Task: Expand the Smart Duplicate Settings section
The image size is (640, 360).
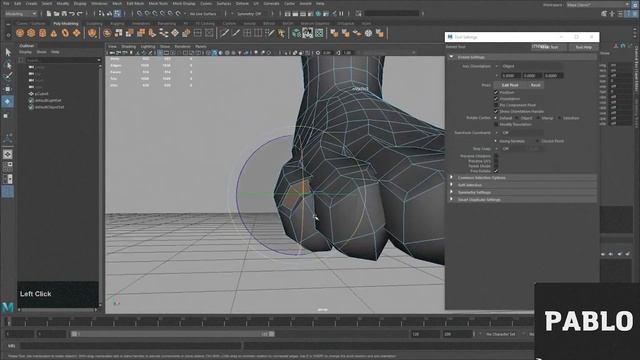Action: tap(452, 200)
